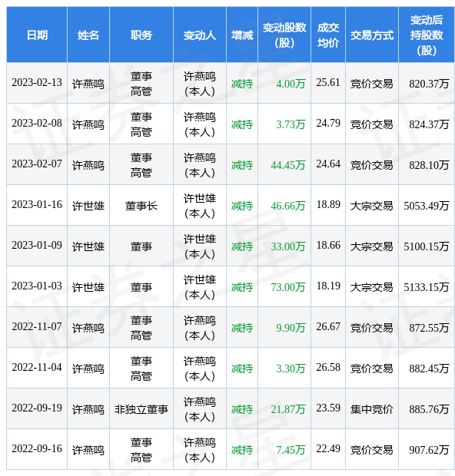Click the average price 26.67 cell
Image resolution: width=455 pixels, height=476 pixels.
click(x=328, y=326)
